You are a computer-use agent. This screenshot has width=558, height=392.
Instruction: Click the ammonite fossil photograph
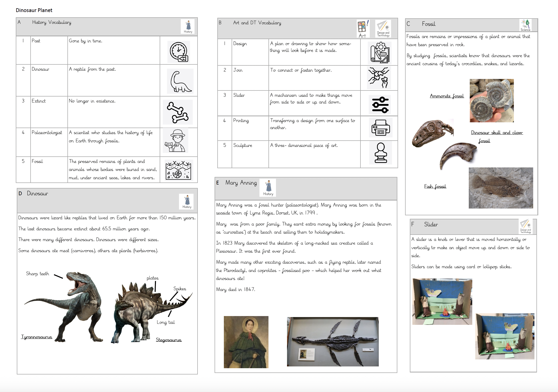click(492, 101)
